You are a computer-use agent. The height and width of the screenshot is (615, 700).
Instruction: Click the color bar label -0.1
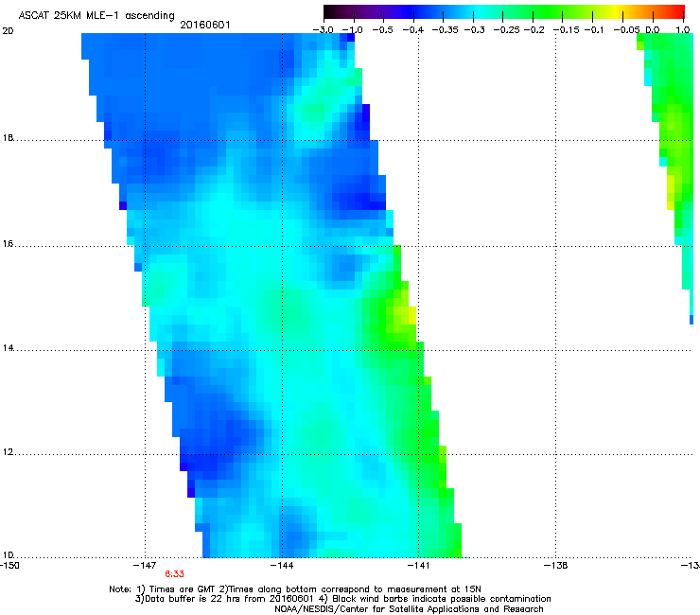[x=594, y=30]
